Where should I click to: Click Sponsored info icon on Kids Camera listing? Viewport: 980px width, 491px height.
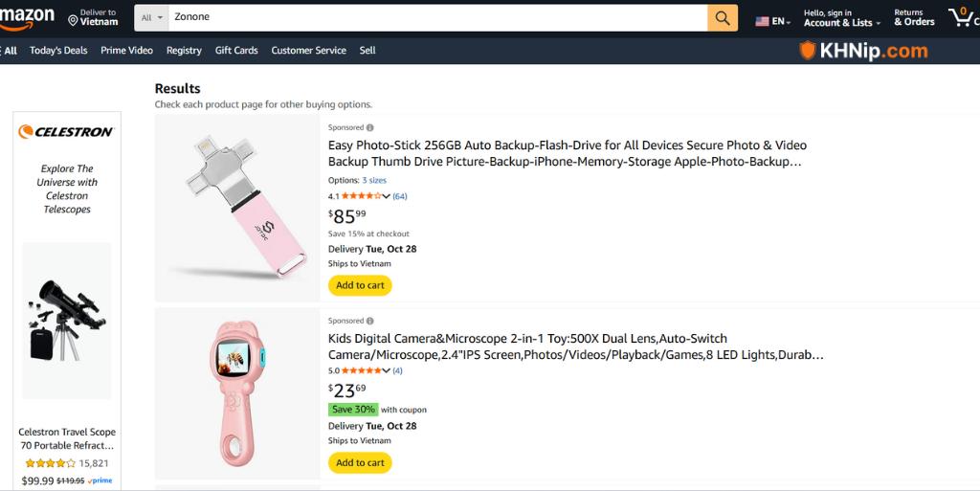pyautogui.click(x=370, y=321)
